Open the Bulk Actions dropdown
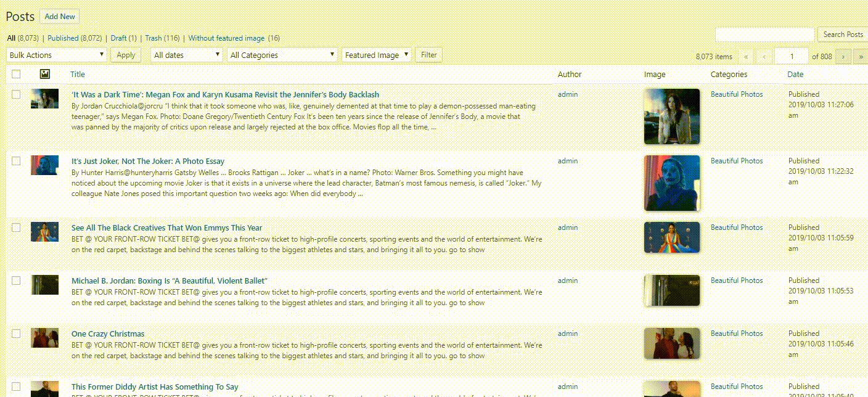868x397 pixels. [57, 55]
